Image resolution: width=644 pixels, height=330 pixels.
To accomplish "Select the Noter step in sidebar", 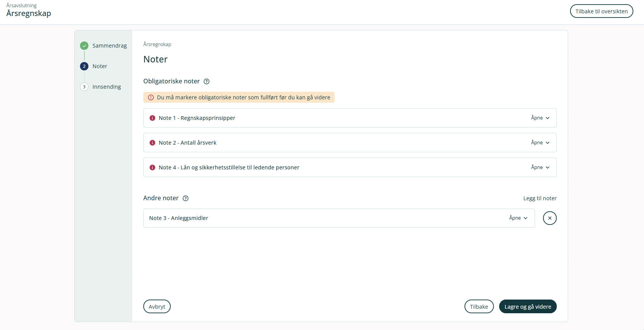I will click(100, 66).
